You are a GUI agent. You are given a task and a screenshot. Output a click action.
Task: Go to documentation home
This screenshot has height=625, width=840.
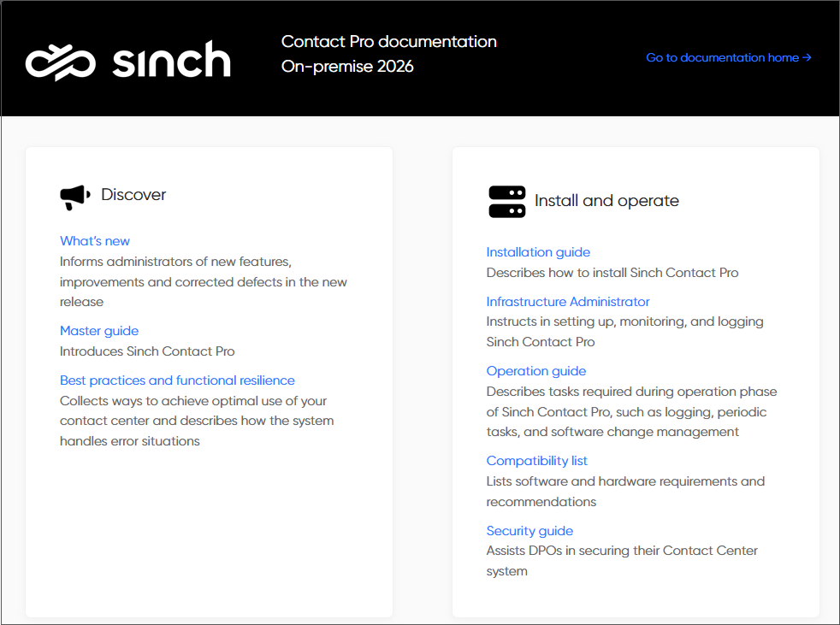coord(729,57)
